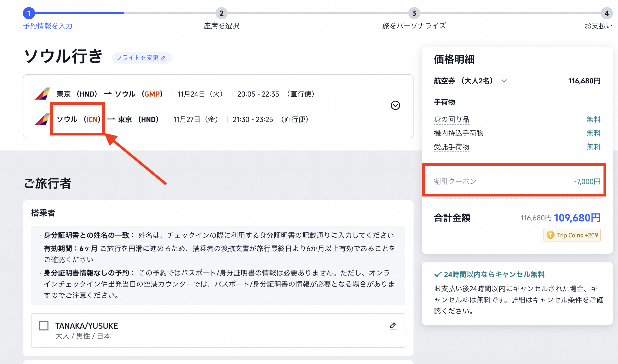Go to step 4 お支払い

[607, 13]
